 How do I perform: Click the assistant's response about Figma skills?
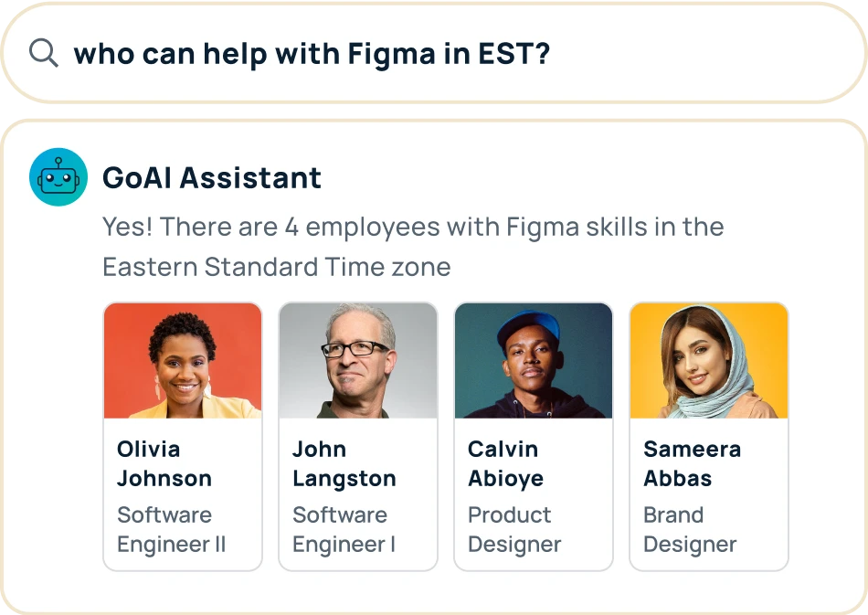point(413,247)
